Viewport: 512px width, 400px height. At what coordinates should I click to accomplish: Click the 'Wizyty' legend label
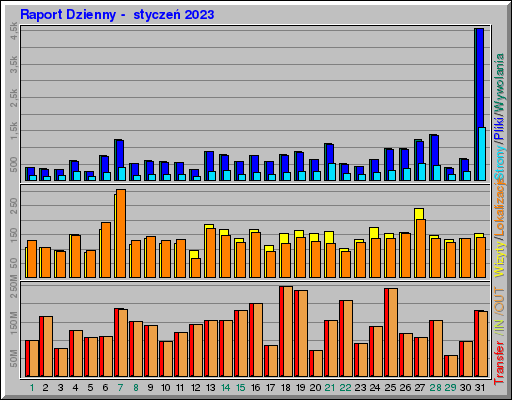click(499, 258)
